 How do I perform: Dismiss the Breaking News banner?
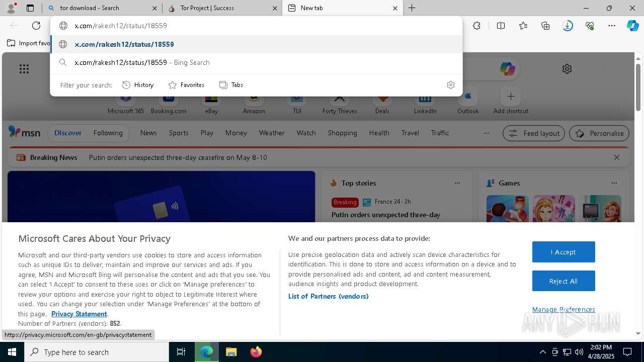(617, 157)
